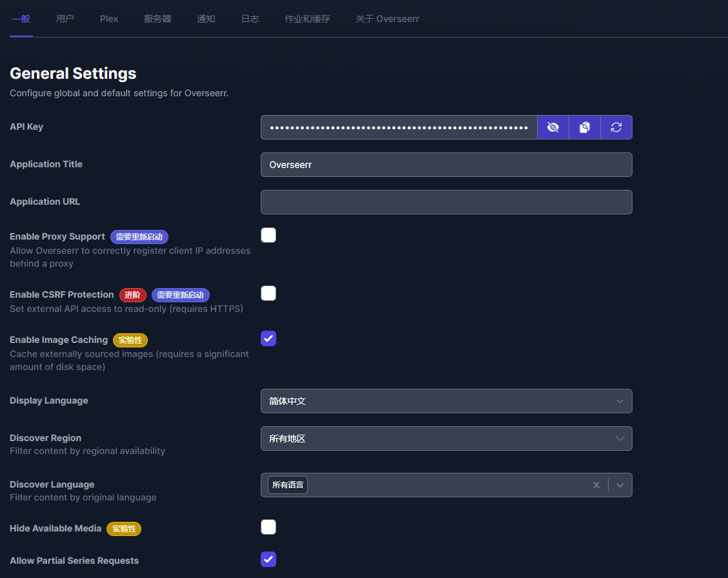Click the 'Set external API access to read-only' description
Viewport: 728px width, 578px height.
[126, 309]
